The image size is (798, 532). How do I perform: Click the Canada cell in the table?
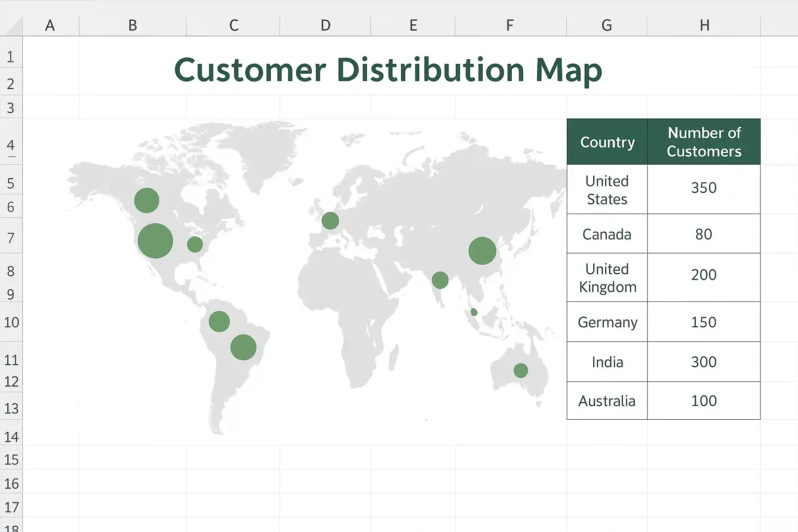tap(607, 234)
